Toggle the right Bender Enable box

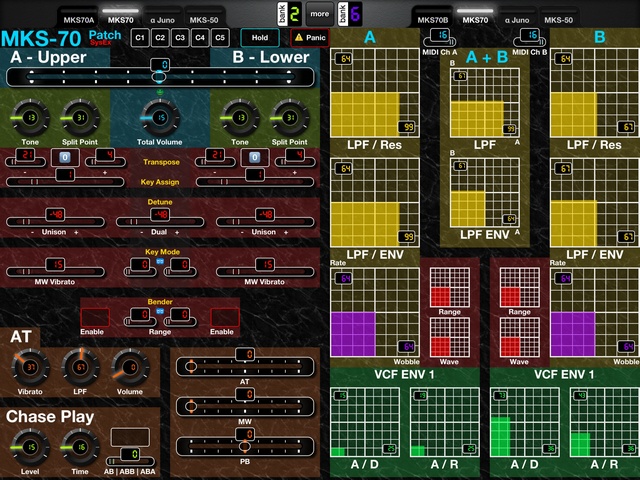point(225,317)
